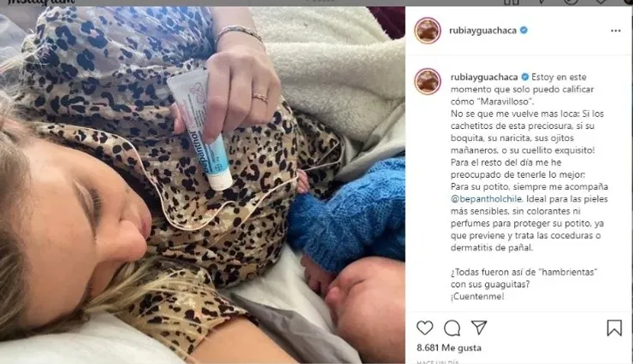
Task: Click the post photo of mother and baby
Action: click(203, 185)
